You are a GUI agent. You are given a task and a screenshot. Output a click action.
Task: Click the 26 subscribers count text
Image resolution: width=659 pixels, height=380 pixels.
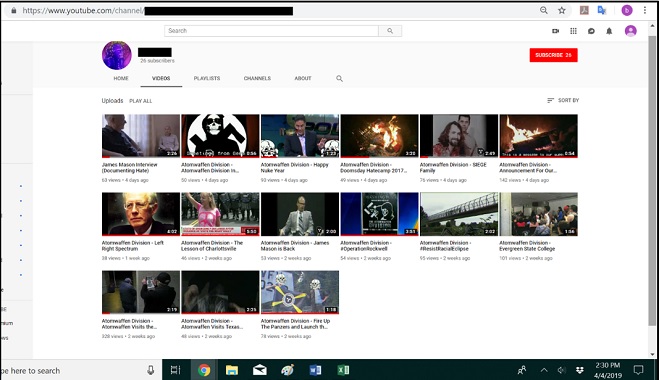157,61
